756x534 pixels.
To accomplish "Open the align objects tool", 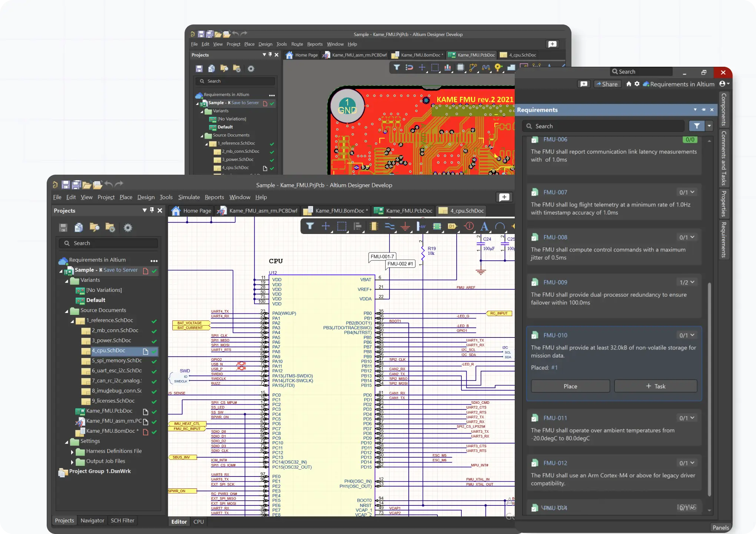I will pos(358,226).
